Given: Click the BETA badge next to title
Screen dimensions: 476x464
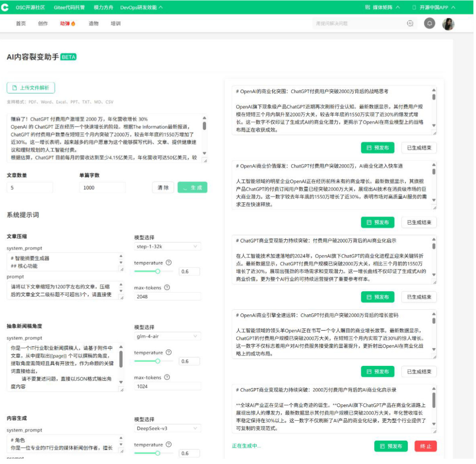Looking at the screenshot, I should pos(69,57).
